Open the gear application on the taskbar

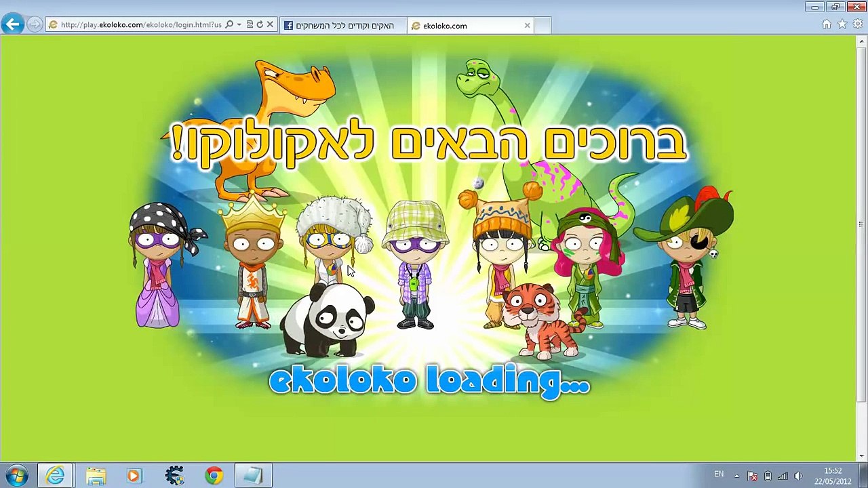coord(174,476)
